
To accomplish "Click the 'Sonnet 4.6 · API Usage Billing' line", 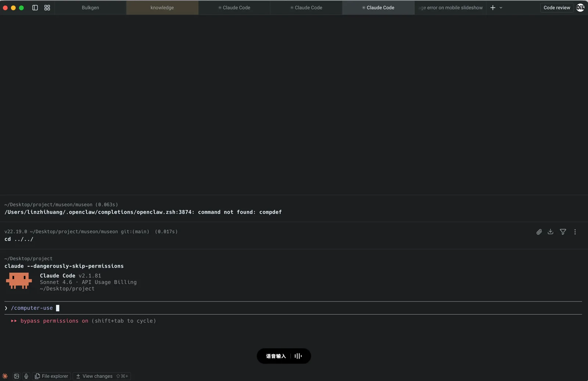I will [88, 282].
